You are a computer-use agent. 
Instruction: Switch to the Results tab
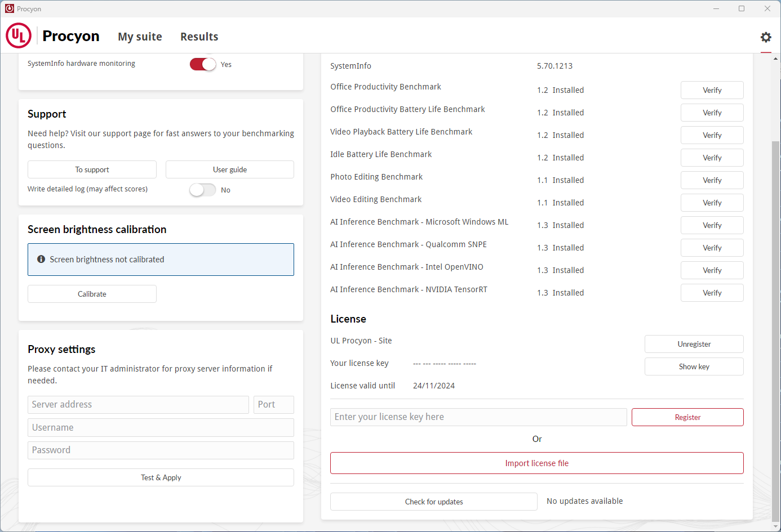click(199, 37)
